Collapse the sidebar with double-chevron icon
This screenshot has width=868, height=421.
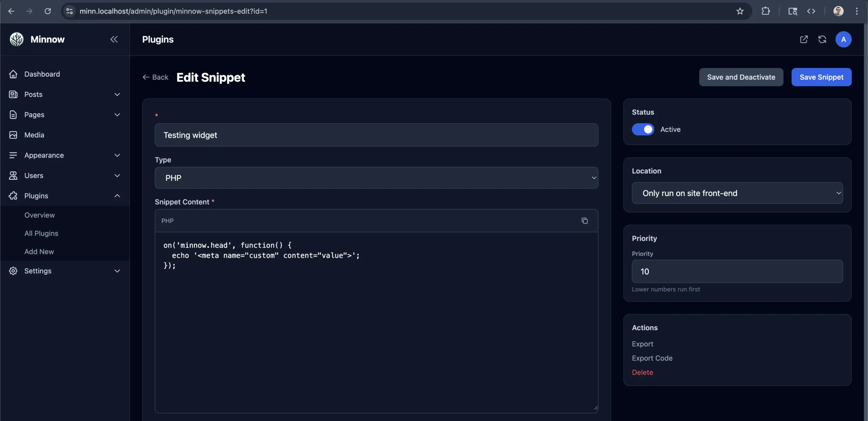click(x=114, y=39)
